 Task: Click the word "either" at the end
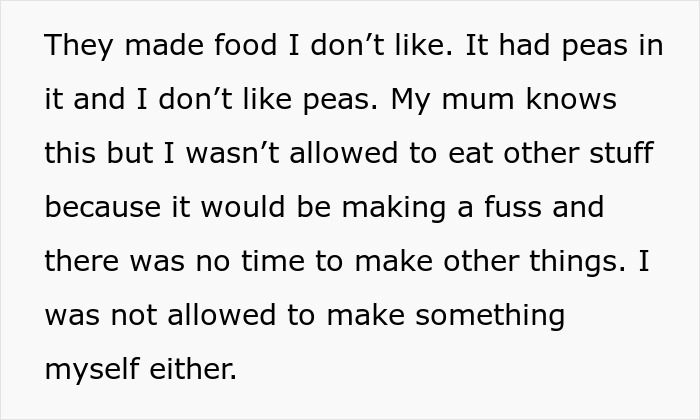click(x=194, y=370)
